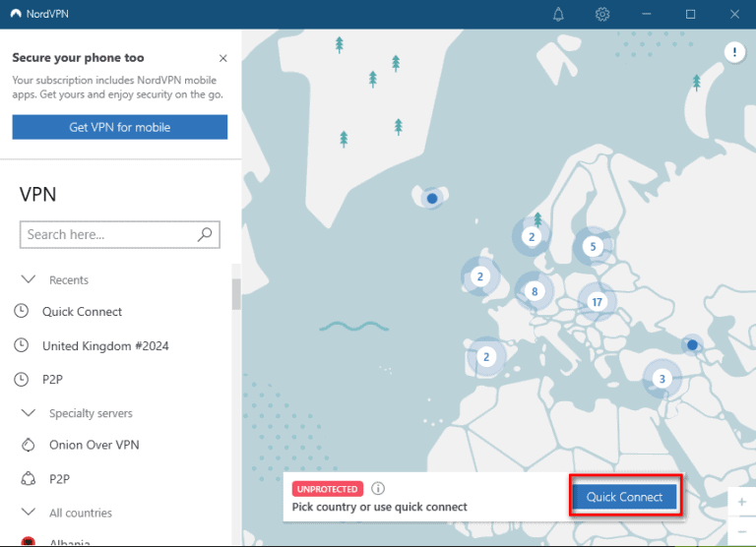Click Get VPN for mobile button
Image resolution: width=756 pixels, height=547 pixels.
pyautogui.click(x=119, y=127)
